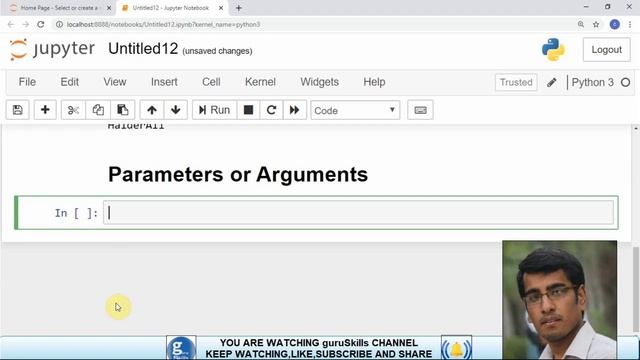Click the Logout button
Image resolution: width=640 pixels, height=360 pixels.
607,50
